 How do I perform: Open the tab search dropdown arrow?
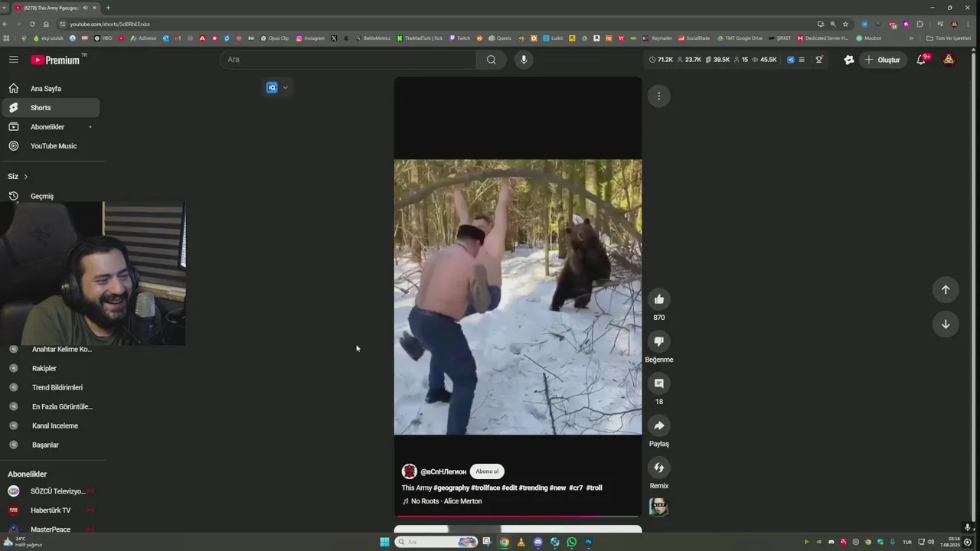[5, 8]
